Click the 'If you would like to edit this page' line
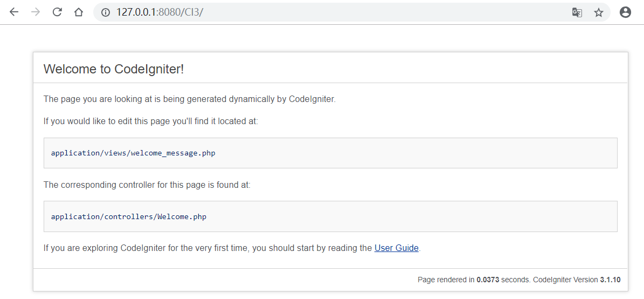Screen dimensions: 644x299 (151, 121)
